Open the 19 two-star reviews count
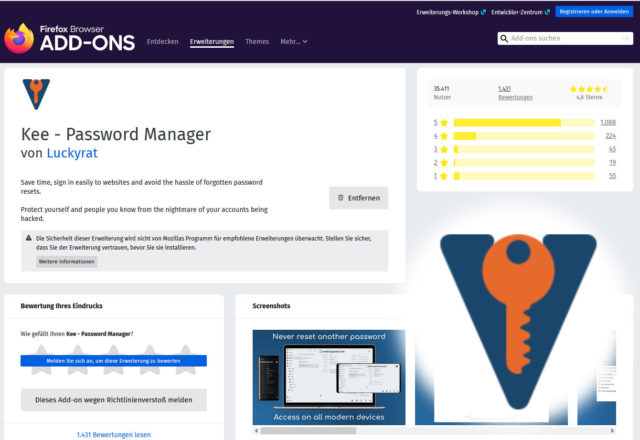Screen dimensions: 640x440 pyautogui.click(x=612, y=163)
